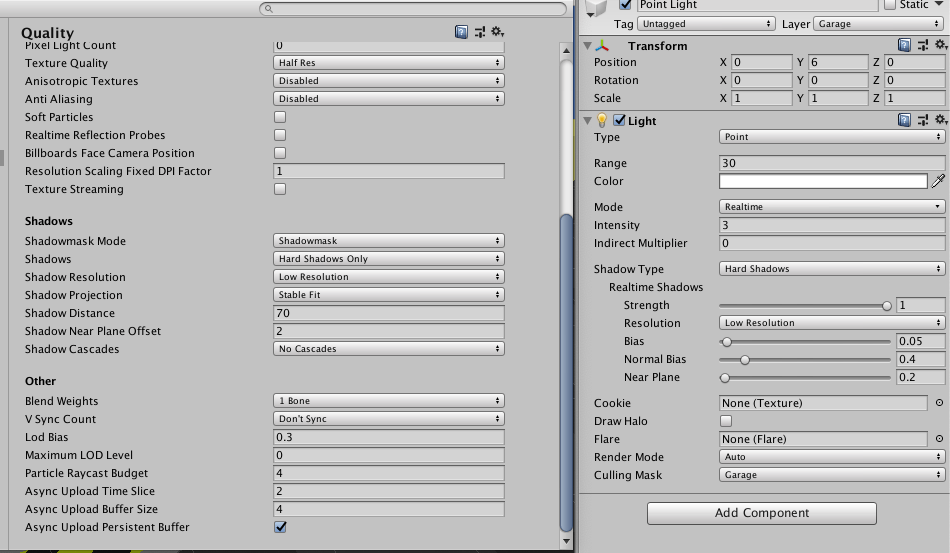
Task: Open Shadows quality dropdown
Action: 389,259
